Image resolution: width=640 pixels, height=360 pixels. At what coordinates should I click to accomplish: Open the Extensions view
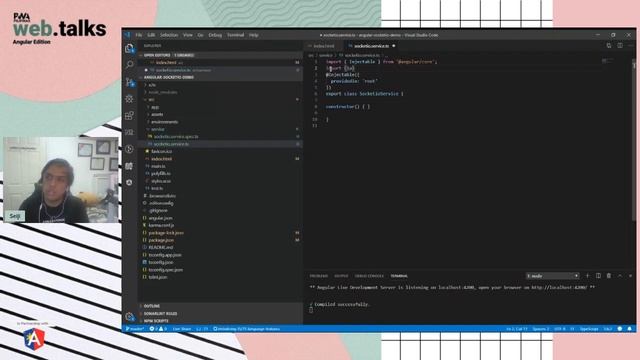pyautogui.click(x=129, y=116)
